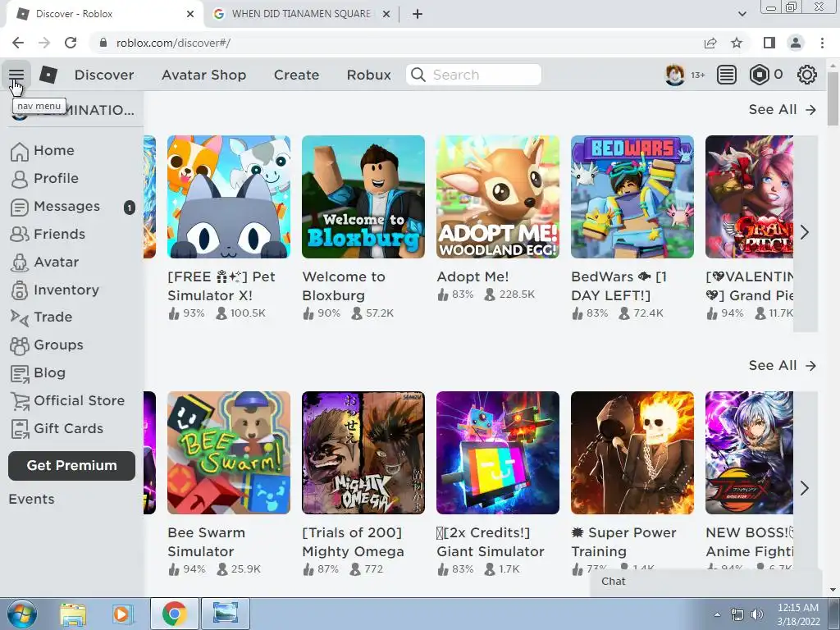Open Avatar Shop in the top navigation
Screen dimensions: 840x630
[x=203, y=75]
